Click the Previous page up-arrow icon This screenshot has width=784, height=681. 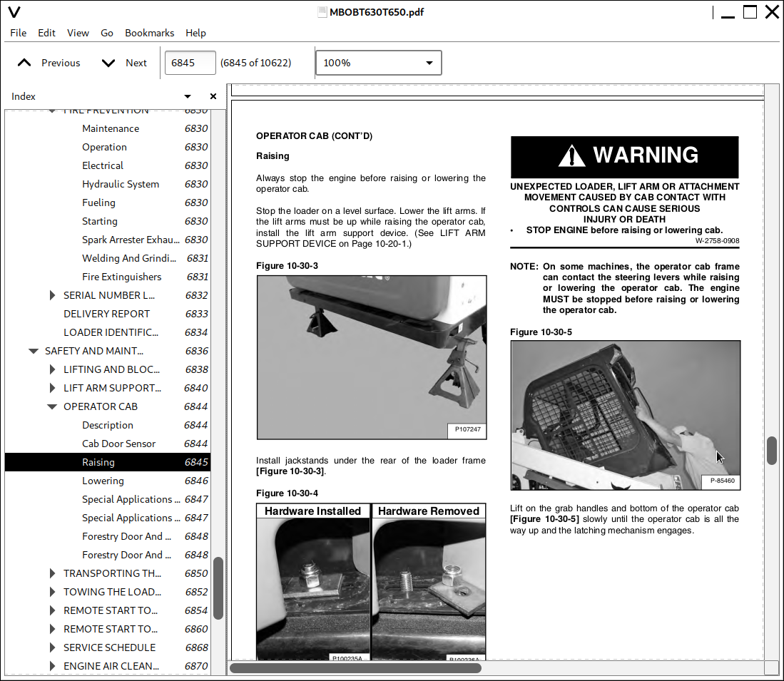[x=24, y=63]
